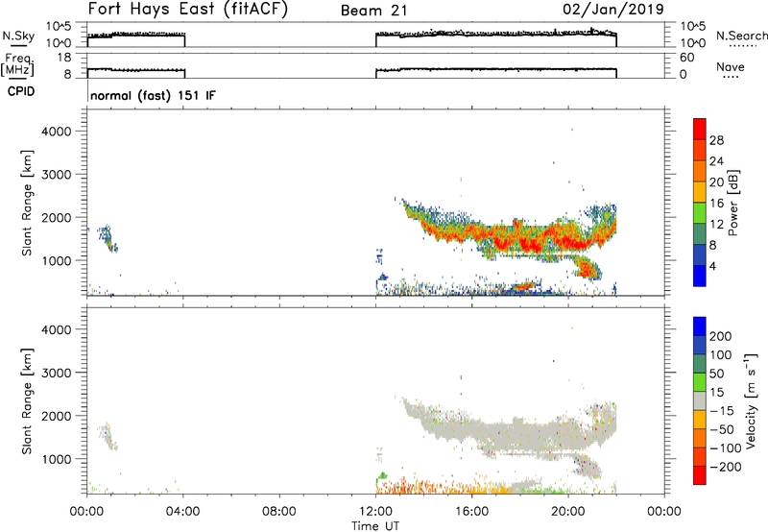The height and width of the screenshot is (532, 768).
Task: Click the '28' power colorbar tick
Action: point(716,140)
